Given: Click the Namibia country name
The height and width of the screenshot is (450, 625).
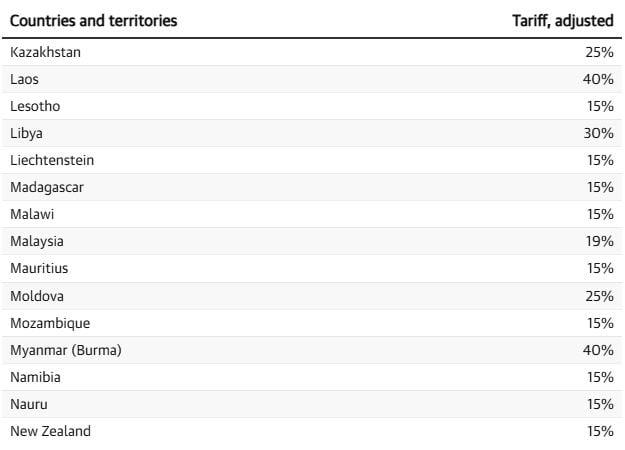Looking at the screenshot, I should (x=35, y=377).
